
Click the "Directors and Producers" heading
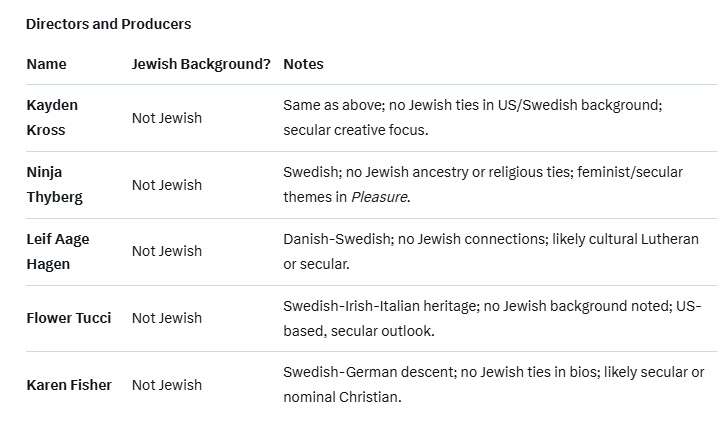pyautogui.click(x=108, y=24)
